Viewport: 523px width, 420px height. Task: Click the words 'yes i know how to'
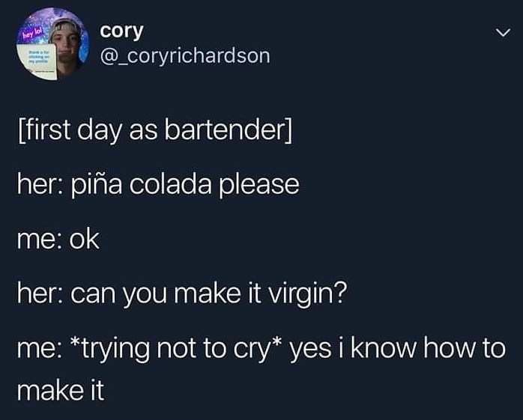coord(398,348)
